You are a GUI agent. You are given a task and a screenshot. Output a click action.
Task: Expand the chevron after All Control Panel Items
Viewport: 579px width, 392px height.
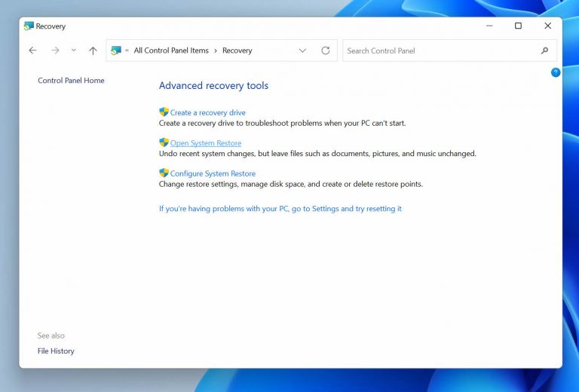click(216, 51)
